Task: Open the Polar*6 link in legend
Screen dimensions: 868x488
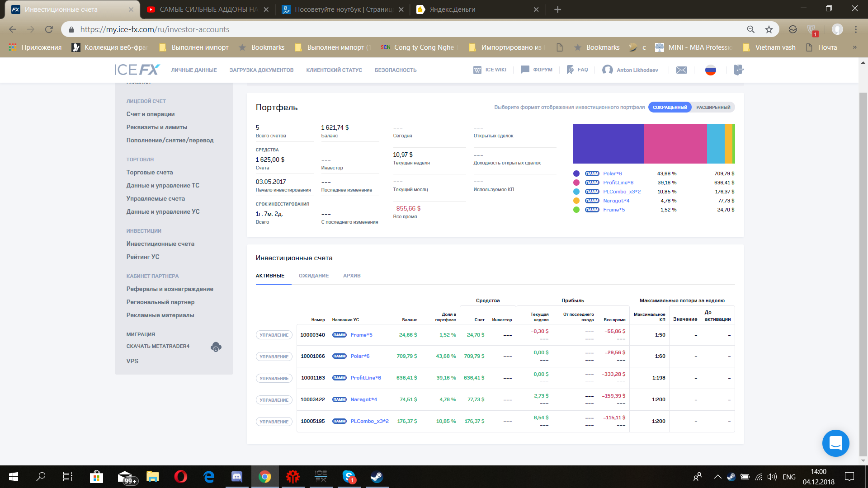Action: click(x=612, y=174)
